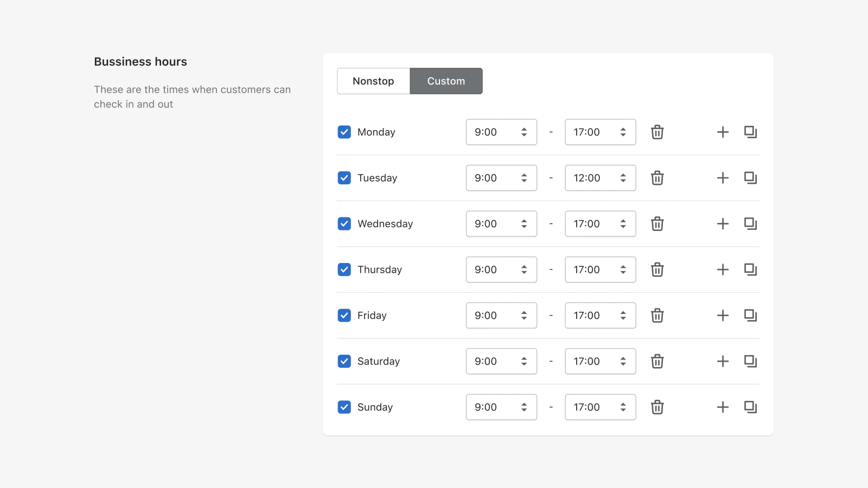Open Tuesday's 12:00 end time selector
The width and height of the screenshot is (868, 488).
point(601,178)
